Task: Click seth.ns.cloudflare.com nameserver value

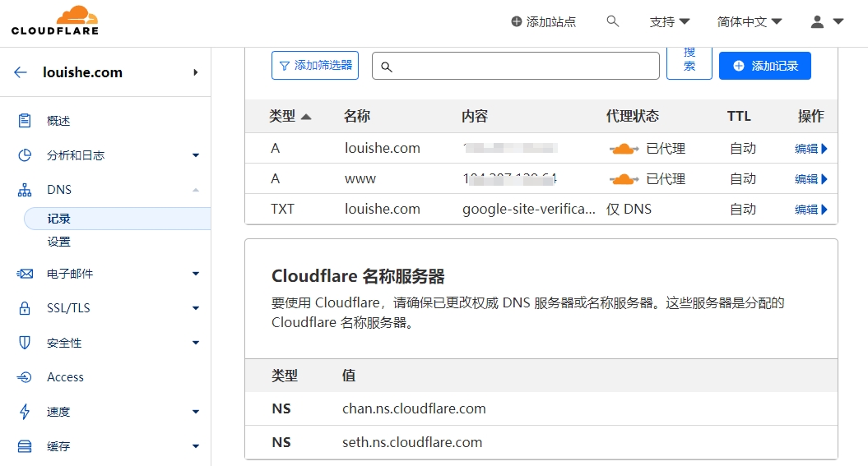Action: [x=412, y=442]
